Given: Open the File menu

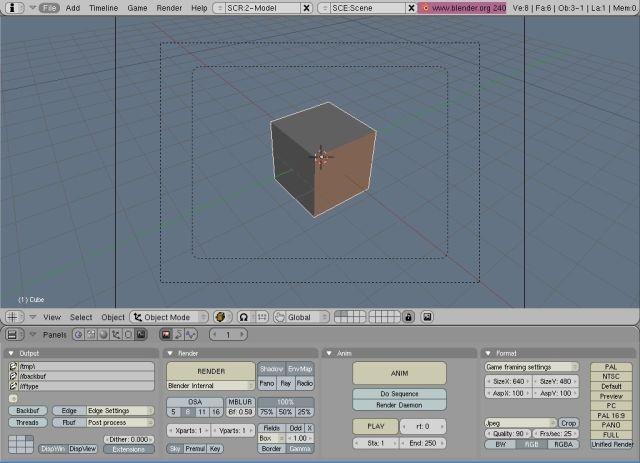Looking at the screenshot, I should [49, 8].
